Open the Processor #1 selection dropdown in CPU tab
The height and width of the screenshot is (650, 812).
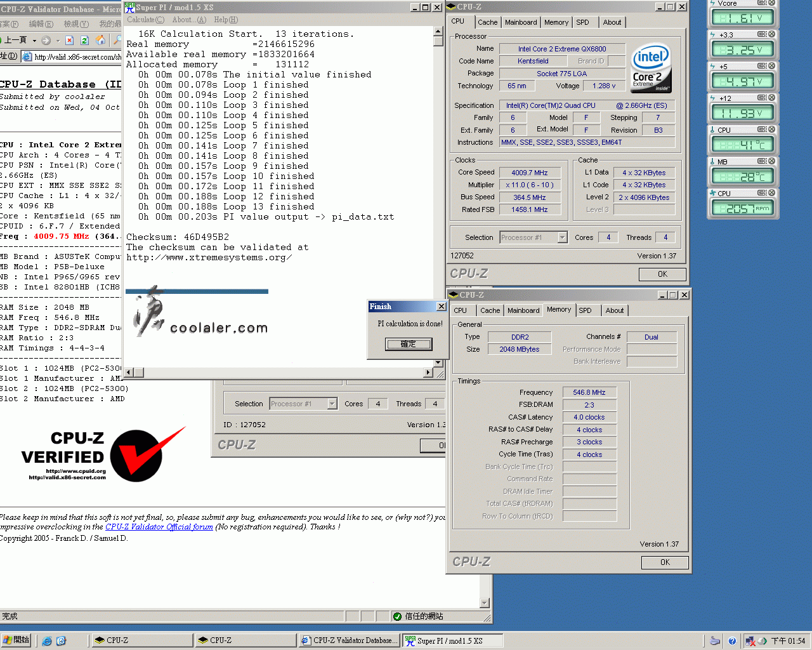562,237
